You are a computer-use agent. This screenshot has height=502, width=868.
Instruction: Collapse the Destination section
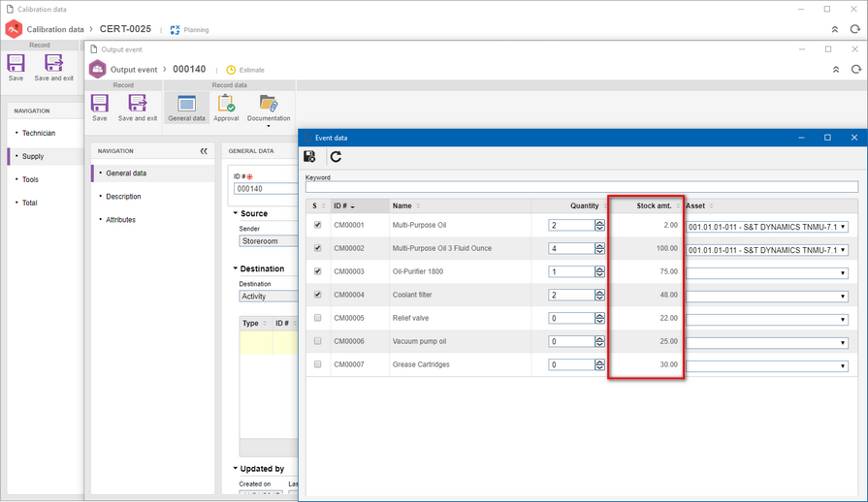point(236,268)
